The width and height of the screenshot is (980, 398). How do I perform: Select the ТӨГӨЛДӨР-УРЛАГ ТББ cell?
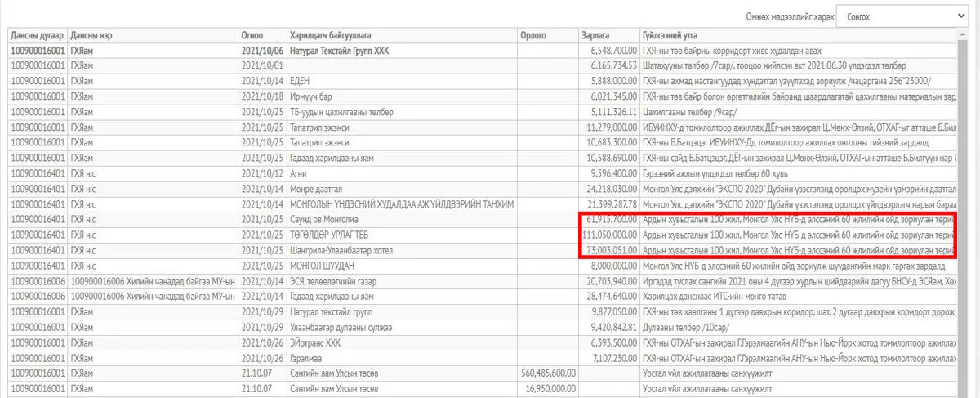pyautogui.click(x=401, y=235)
